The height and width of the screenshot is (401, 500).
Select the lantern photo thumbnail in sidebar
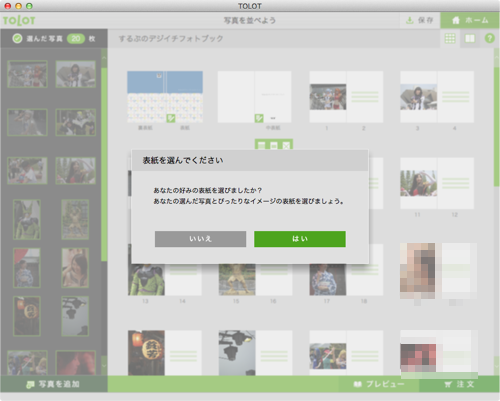point(27,316)
